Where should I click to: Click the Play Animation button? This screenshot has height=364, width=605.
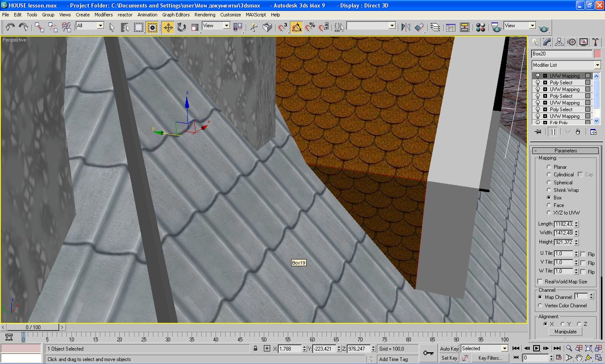(537, 348)
